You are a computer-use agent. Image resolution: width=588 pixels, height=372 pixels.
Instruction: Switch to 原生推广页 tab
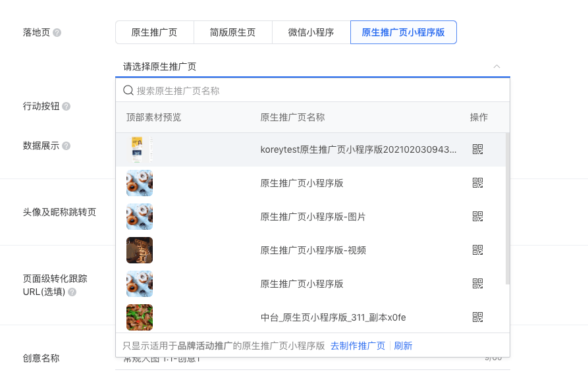(154, 32)
